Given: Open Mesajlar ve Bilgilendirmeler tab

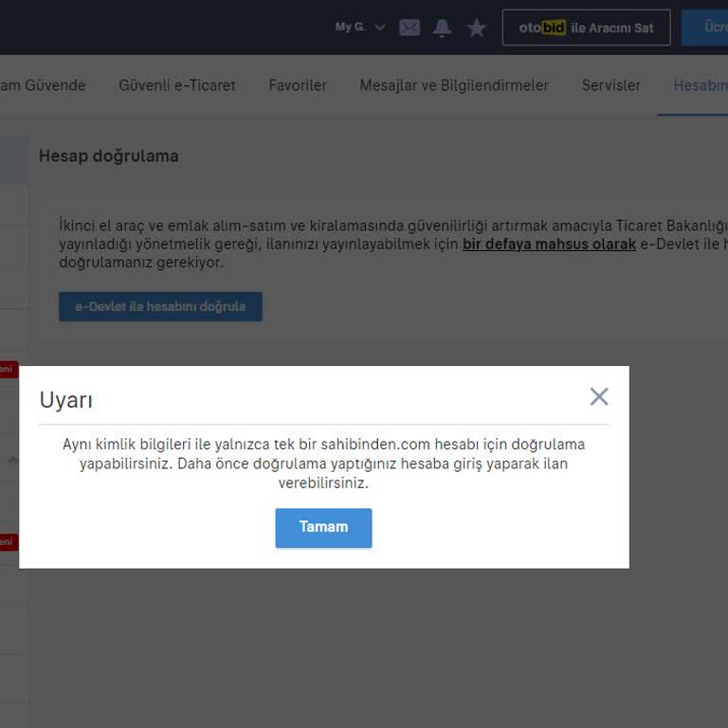Looking at the screenshot, I should (x=454, y=85).
